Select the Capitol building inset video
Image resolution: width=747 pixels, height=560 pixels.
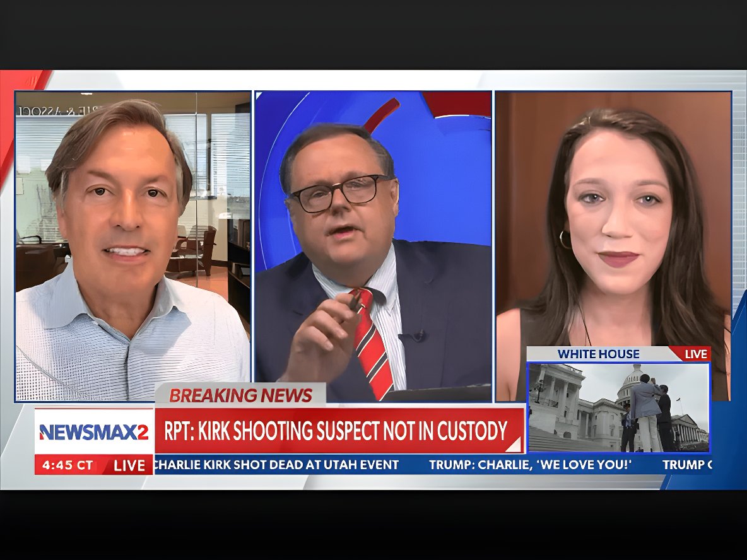[619, 407]
